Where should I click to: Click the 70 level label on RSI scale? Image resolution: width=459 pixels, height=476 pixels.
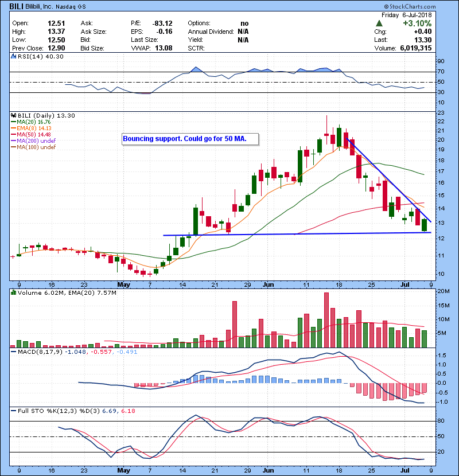(441, 72)
